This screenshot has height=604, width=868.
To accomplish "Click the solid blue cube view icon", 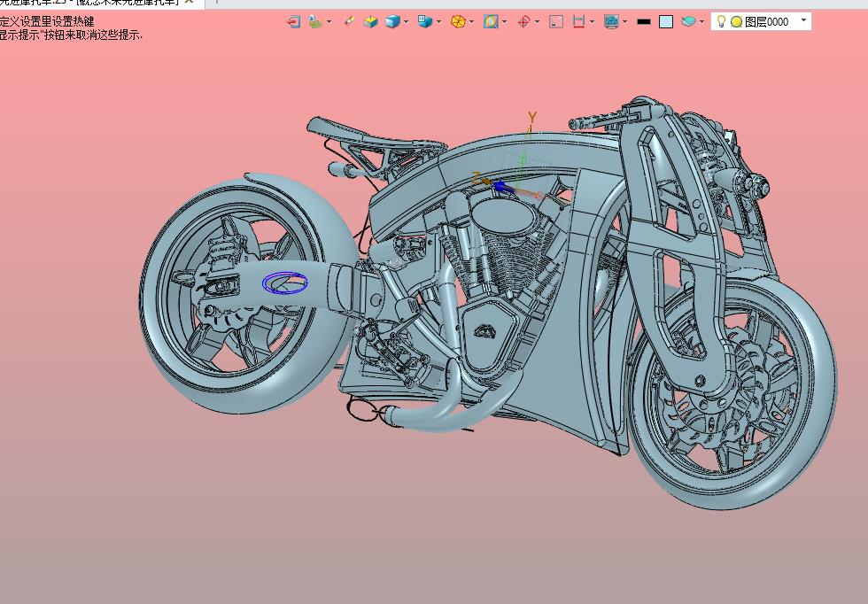I will pyautogui.click(x=392, y=21).
